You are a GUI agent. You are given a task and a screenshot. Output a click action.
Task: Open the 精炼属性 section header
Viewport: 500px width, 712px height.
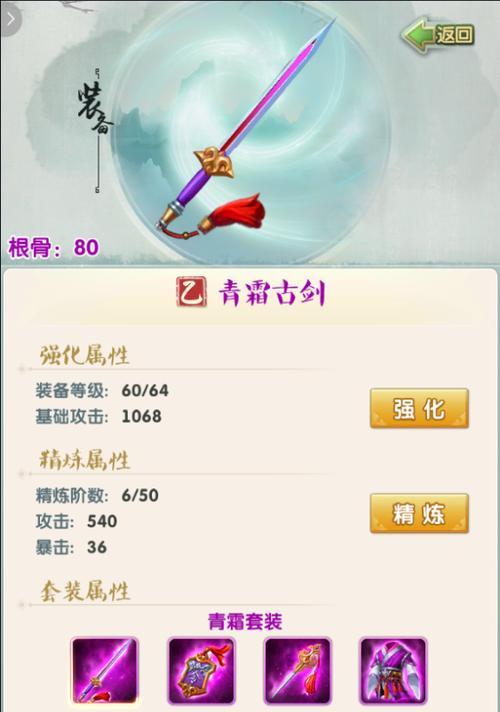pos(84,460)
